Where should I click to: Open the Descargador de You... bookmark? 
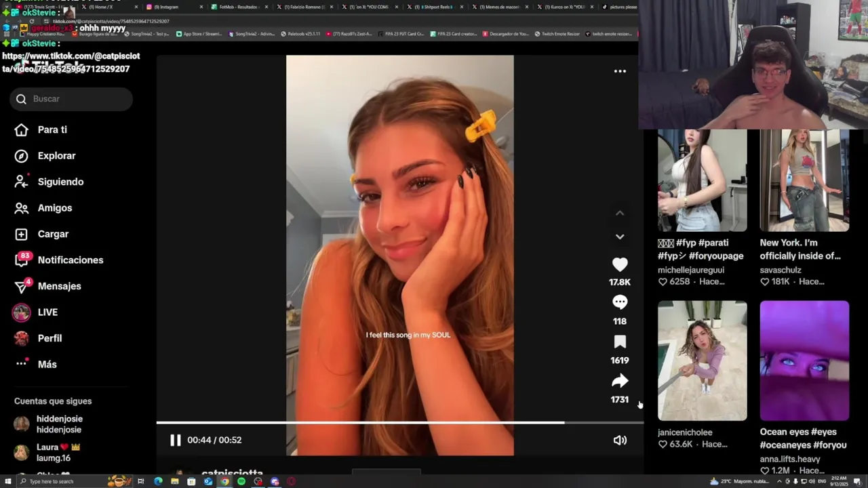point(506,34)
